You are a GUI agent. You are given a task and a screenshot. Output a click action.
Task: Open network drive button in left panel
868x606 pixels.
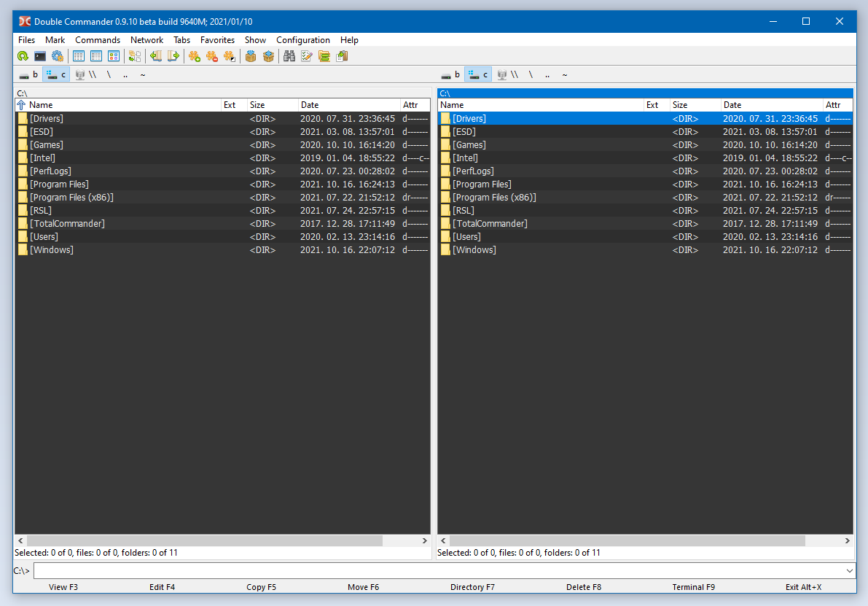(x=86, y=75)
